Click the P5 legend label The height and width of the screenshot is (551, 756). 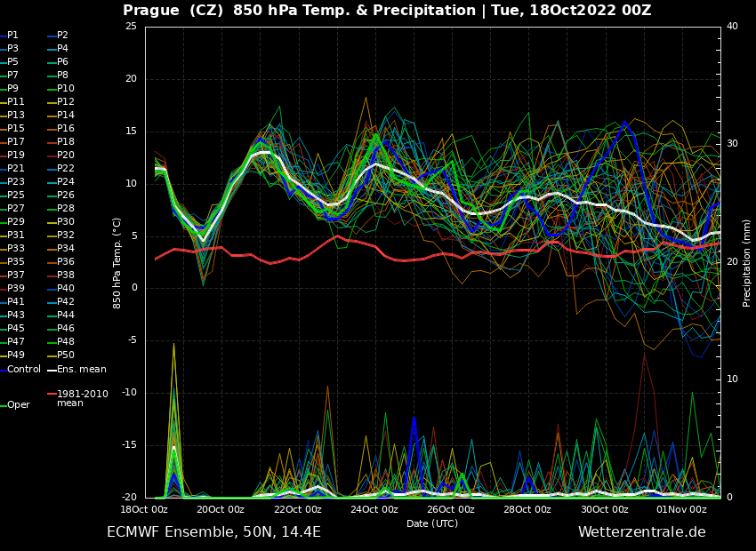tap(12, 61)
